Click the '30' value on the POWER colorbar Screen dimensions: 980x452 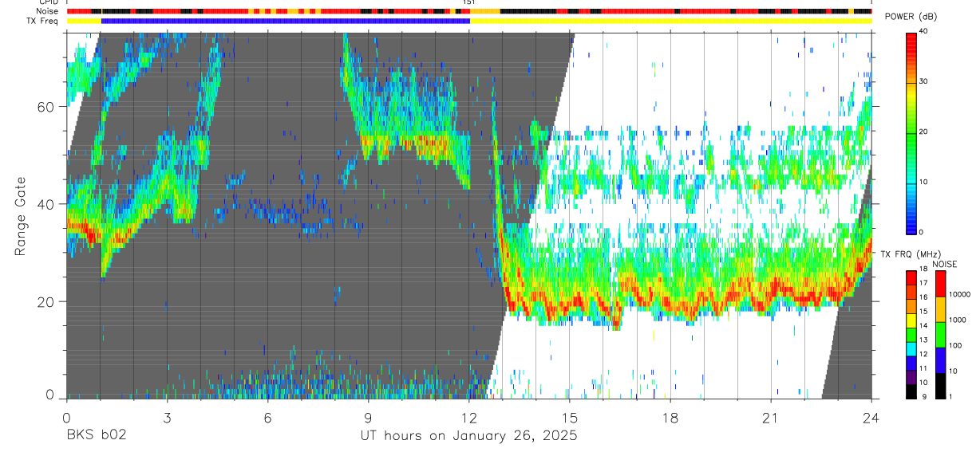pyautogui.click(x=924, y=81)
